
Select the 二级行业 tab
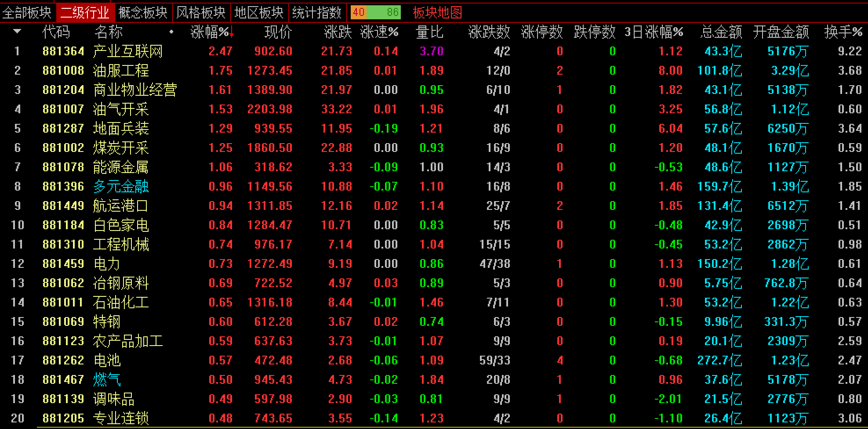tap(85, 12)
